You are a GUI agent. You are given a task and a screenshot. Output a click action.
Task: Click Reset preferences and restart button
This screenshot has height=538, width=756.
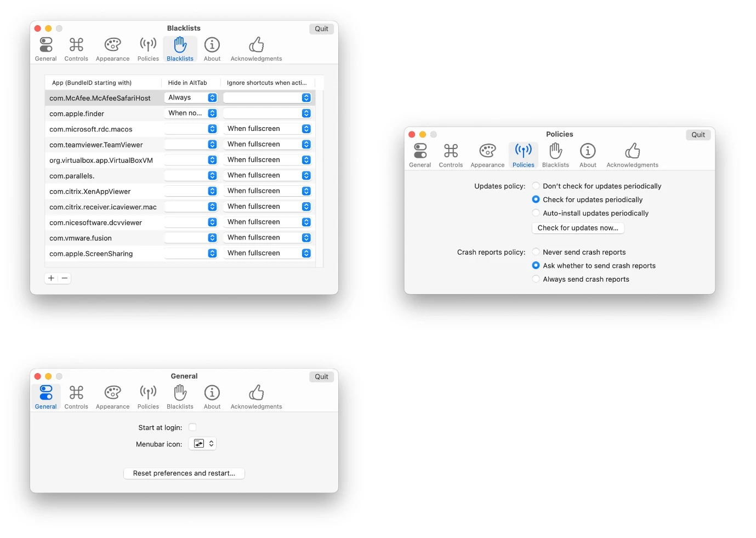(184, 473)
